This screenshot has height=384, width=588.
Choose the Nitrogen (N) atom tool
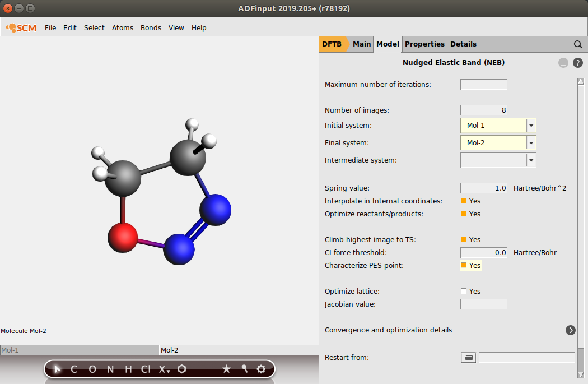pyautogui.click(x=110, y=369)
